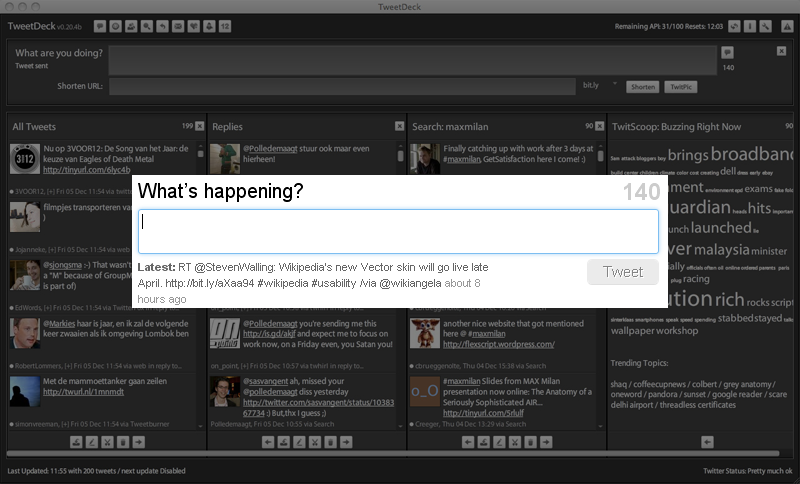Click the Tweet speech-bubble toolbar icon
This screenshot has width=800, height=484.
click(x=100, y=26)
